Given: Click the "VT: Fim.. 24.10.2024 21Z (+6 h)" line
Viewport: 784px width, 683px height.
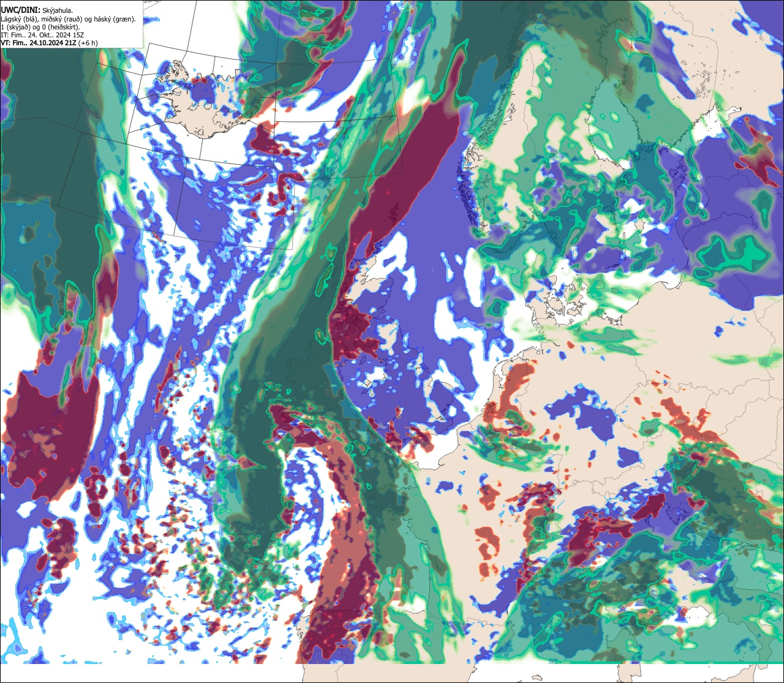Looking at the screenshot, I should (x=50, y=43).
